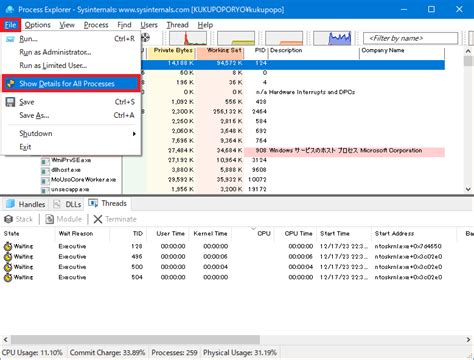The height and width of the screenshot is (360, 474).
Task: Sort threads by User Time column
Action: [x=168, y=234]
